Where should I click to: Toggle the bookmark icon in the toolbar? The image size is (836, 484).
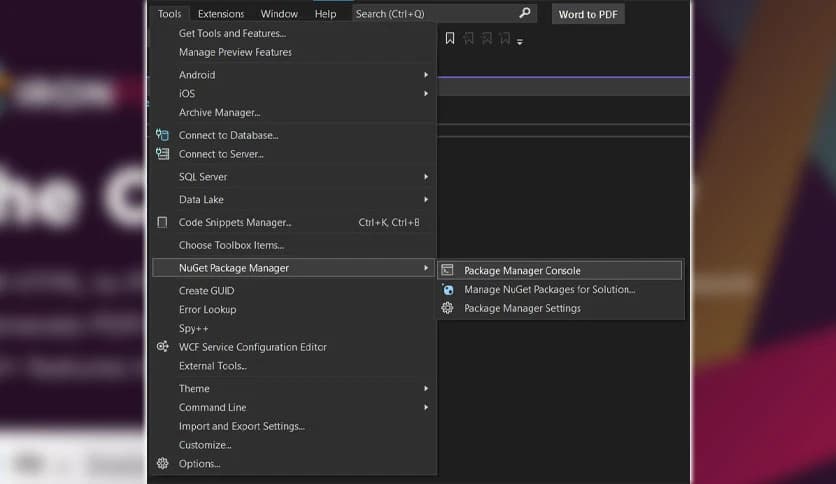[x=450, y=39]
